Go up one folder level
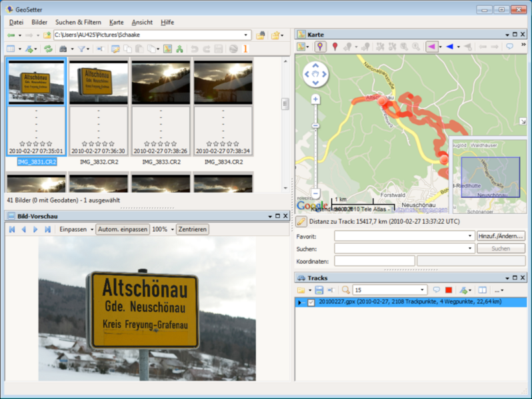 coord(47,35)
